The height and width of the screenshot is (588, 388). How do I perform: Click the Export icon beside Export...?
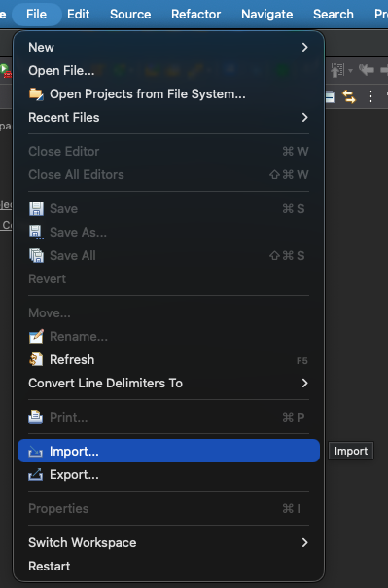(36, 475)
